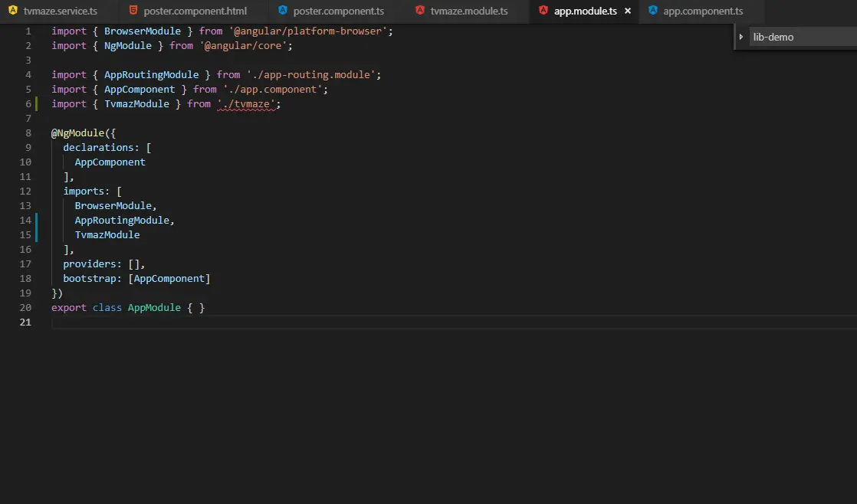Click BrowserModule in line 1 import
The height and width of the screenshot is (504, 857).
pos(143,31)
